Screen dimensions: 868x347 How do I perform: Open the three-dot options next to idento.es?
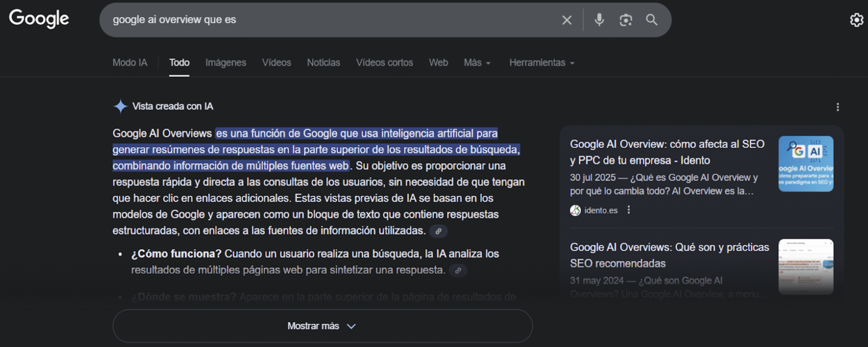coord(629,210)
